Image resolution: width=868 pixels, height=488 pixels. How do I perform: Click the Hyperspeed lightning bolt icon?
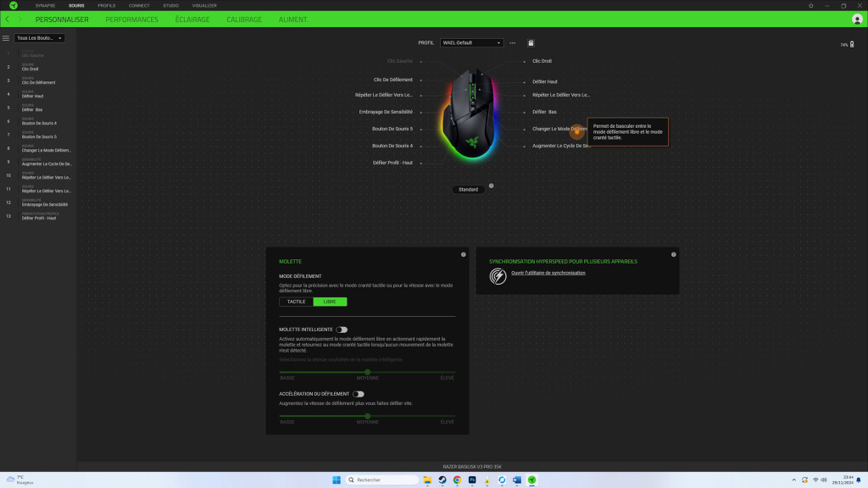click(498, 275)
